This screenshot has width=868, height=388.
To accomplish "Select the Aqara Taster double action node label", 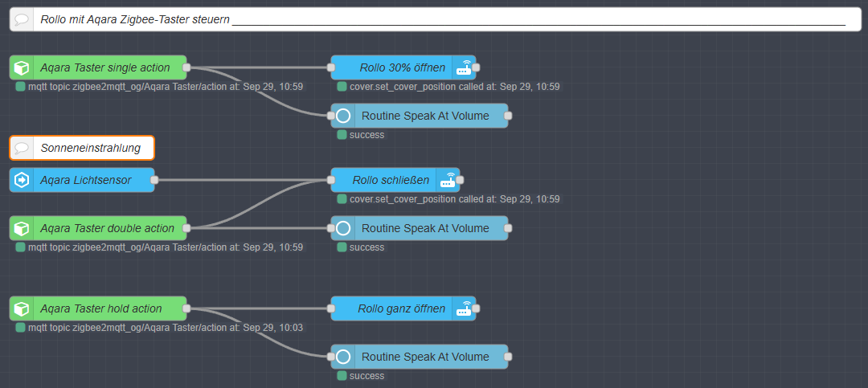I will (x=107, y=229).
